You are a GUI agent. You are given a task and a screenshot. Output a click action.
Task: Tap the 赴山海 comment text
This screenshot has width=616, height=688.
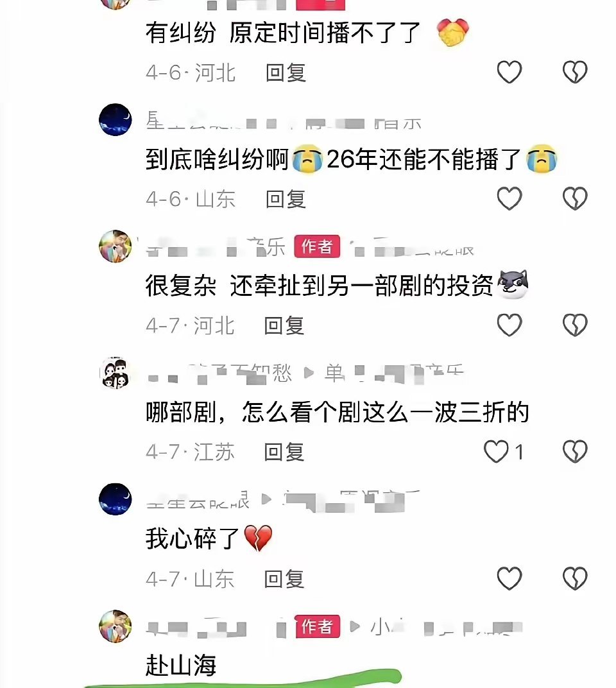[181, 665]
